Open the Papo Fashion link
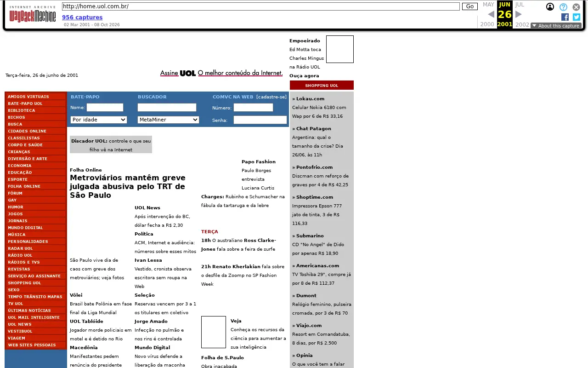 coord(259,162)
